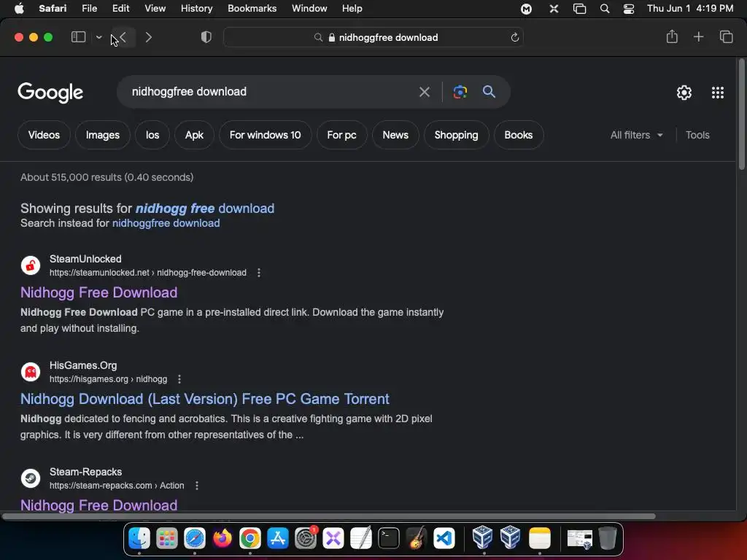Select the For pc filter chip
The width and height of the screenshot is (747, 560).
(x=341, y=135)
